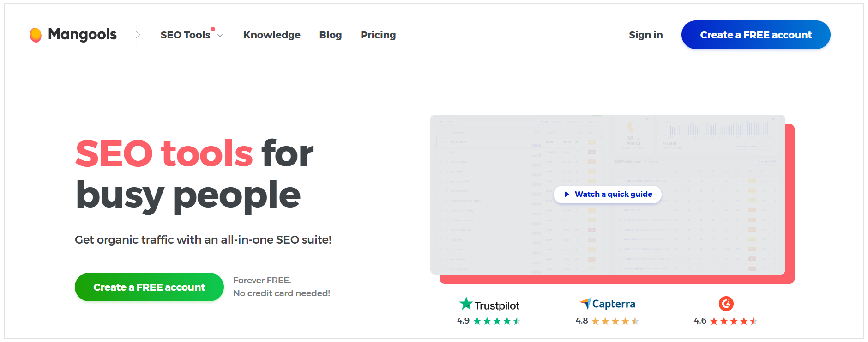The image size is (868, 342).
Task: Click the Mangools brand name text
Action: (83, 34)
